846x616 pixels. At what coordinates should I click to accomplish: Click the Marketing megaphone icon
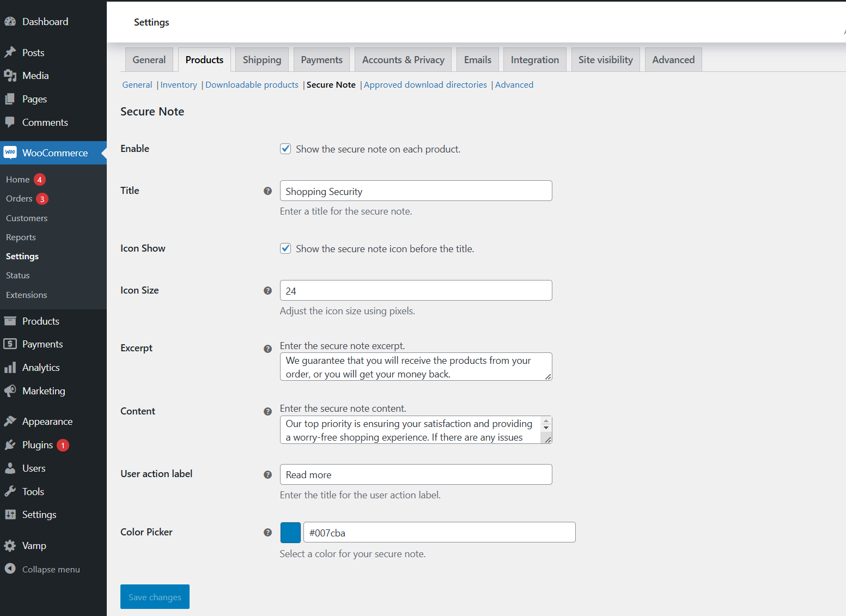coord(10,391)
